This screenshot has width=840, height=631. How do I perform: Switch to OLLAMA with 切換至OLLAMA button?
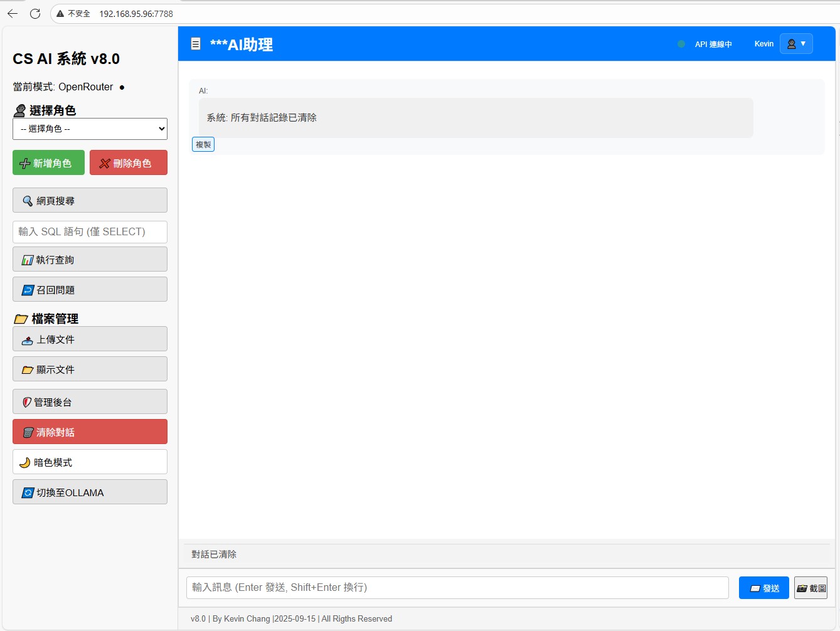(90, 492)
